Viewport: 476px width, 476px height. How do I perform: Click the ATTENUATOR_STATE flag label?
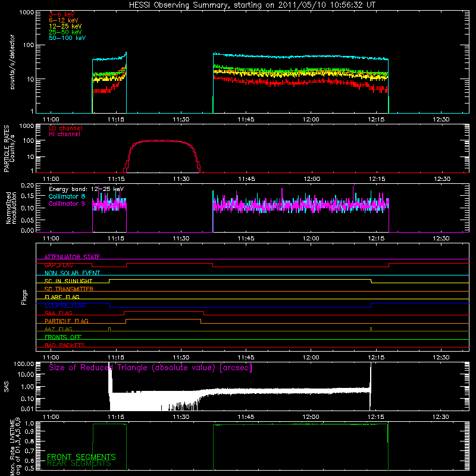72,257
